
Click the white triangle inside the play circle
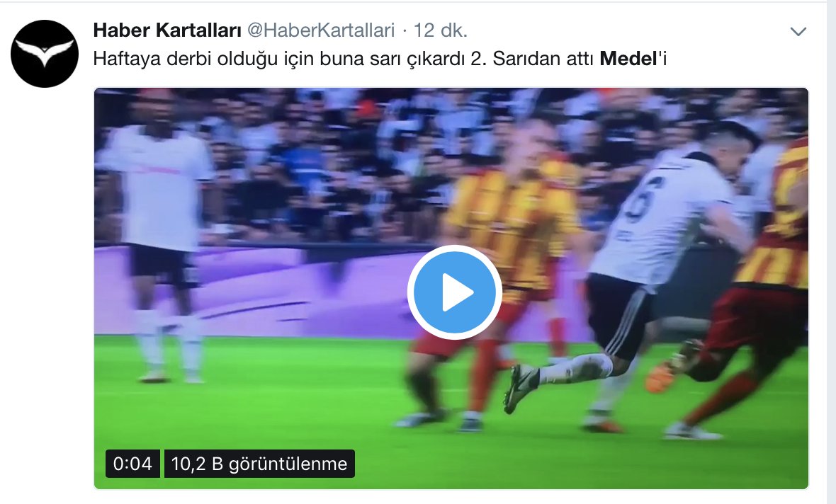point(458,292)
